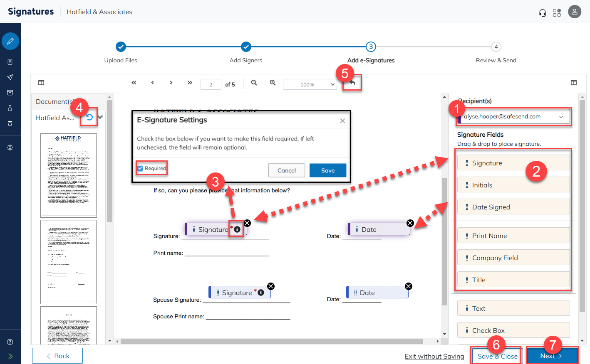Click the Signatures logo title

31,12
